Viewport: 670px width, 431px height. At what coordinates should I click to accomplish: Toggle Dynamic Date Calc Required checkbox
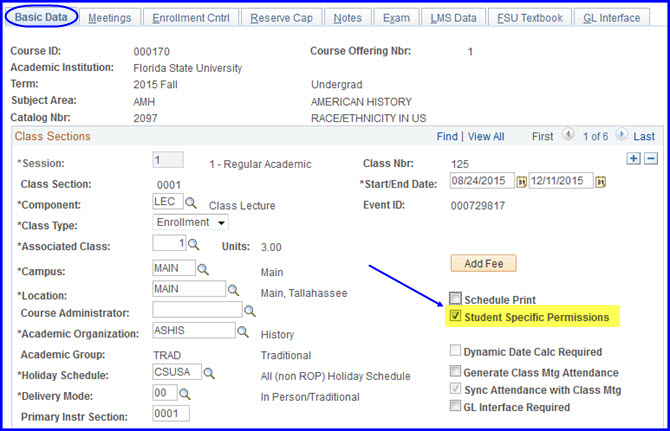coord(455,351)
